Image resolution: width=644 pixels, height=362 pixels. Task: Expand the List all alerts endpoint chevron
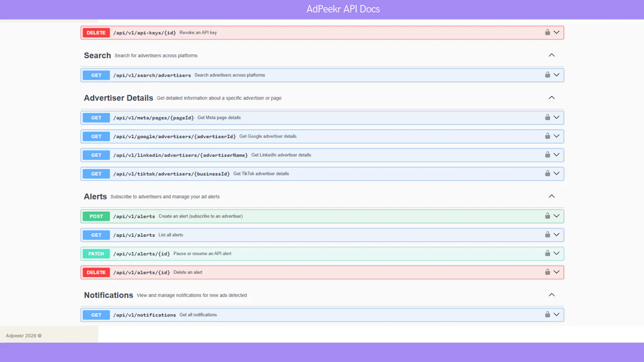tap(557, 234)
